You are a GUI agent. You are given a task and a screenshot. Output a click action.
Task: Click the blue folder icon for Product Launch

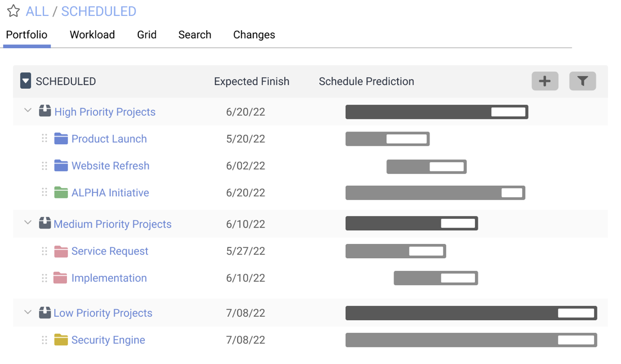61,139
